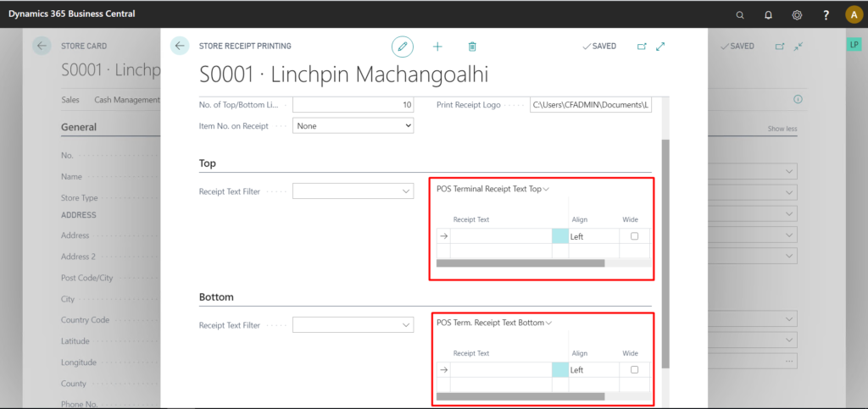
Task: Click Align column header in Top grid
Action: [x=580, y=219]
